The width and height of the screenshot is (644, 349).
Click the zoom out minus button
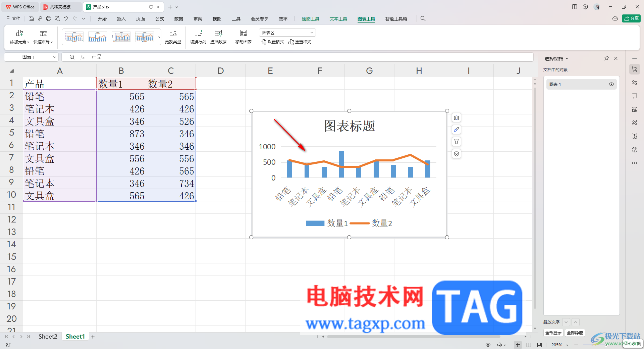click(x=576, y=345)
